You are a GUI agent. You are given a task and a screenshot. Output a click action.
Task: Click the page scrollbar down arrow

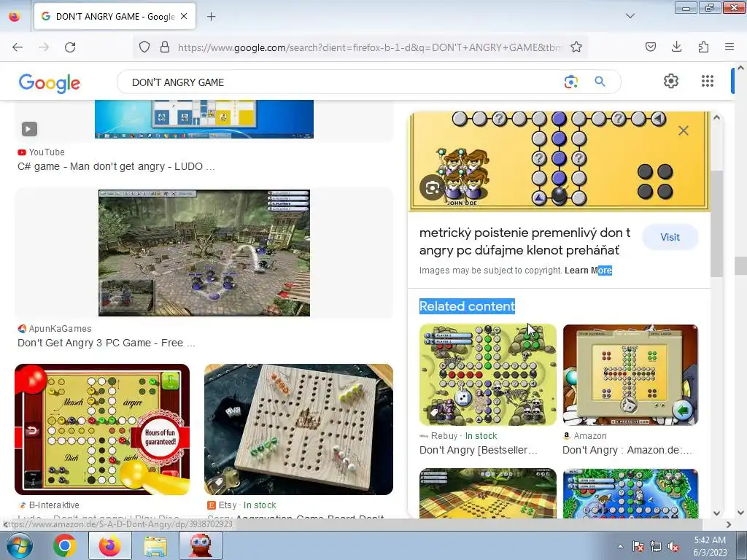tap(741, 513)
